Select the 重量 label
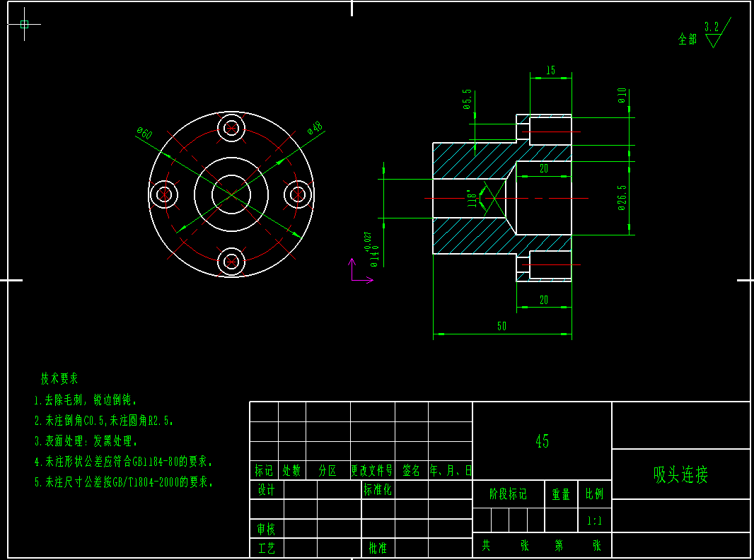 tap(561, 494)
